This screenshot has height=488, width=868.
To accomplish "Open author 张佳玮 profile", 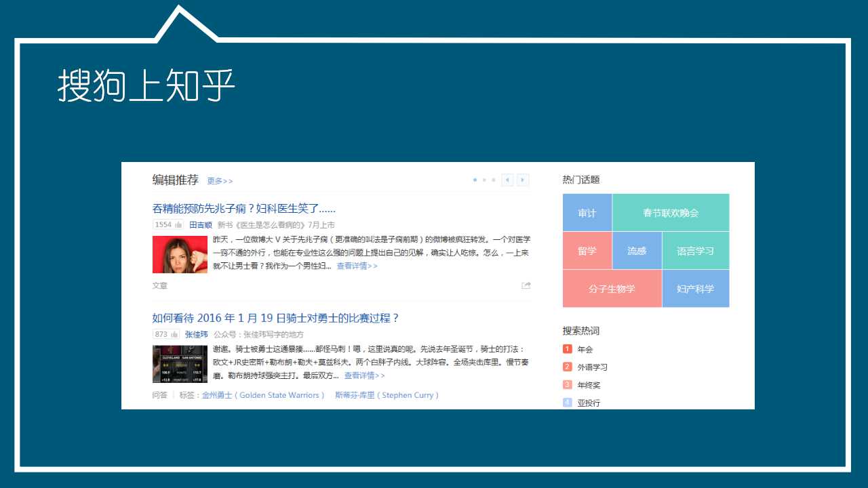I will point(197,335).
